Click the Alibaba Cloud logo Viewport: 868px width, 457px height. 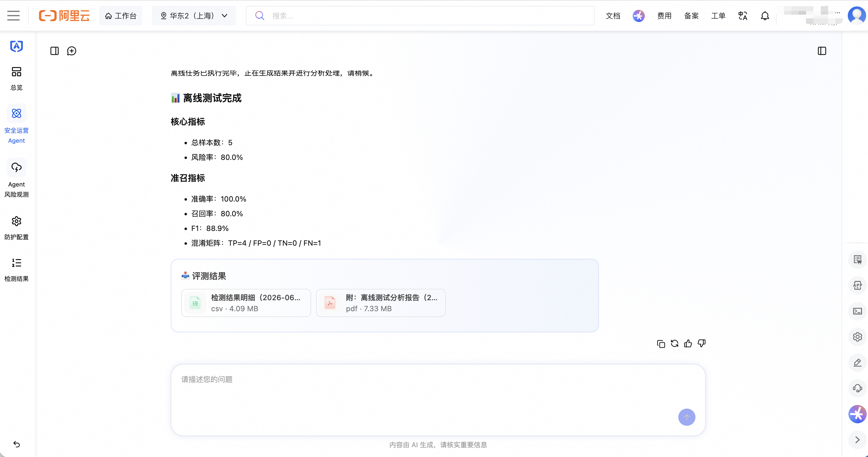pyautogui.click(x=64, y=16)
